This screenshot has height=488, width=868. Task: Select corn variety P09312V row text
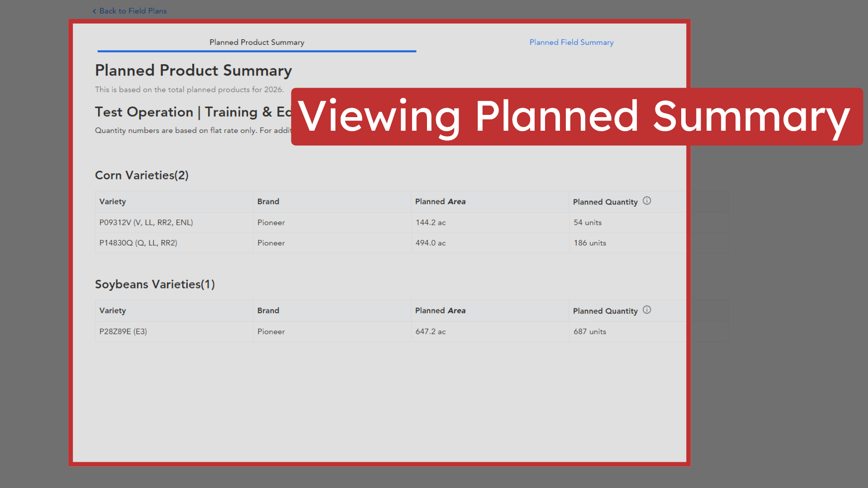pyautogui.click(x=146, y=223)
